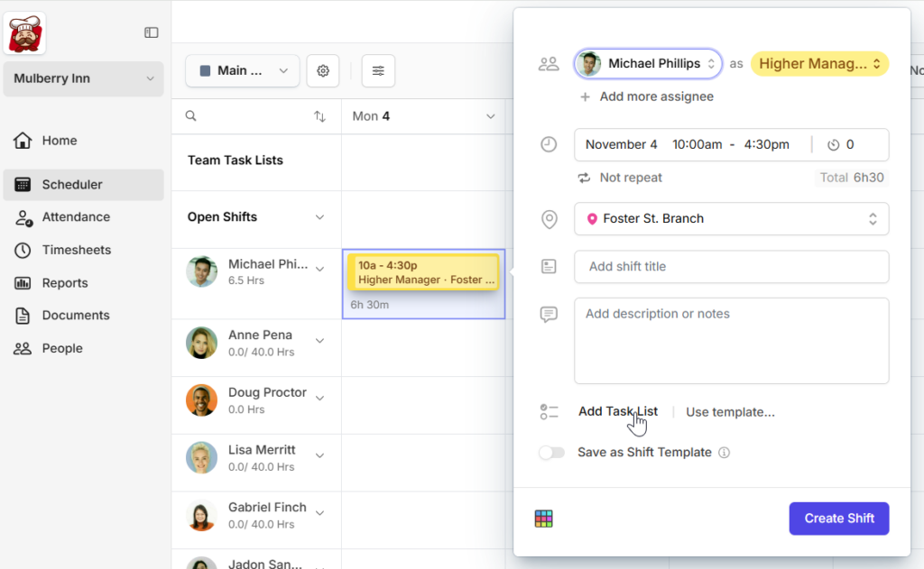Go to the Reports section
Screen dimensions: 924x569
64,282
